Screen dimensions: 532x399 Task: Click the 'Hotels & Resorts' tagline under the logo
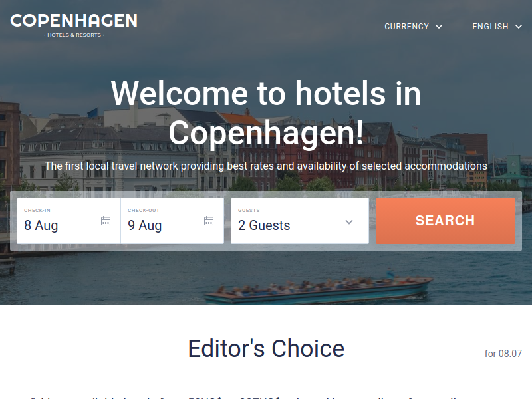coord(74,35)
